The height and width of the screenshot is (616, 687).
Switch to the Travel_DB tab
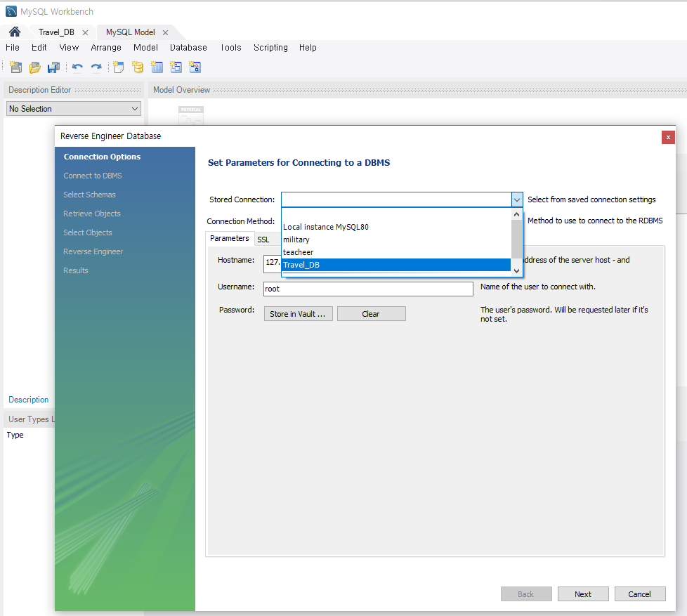click(56, 32)
